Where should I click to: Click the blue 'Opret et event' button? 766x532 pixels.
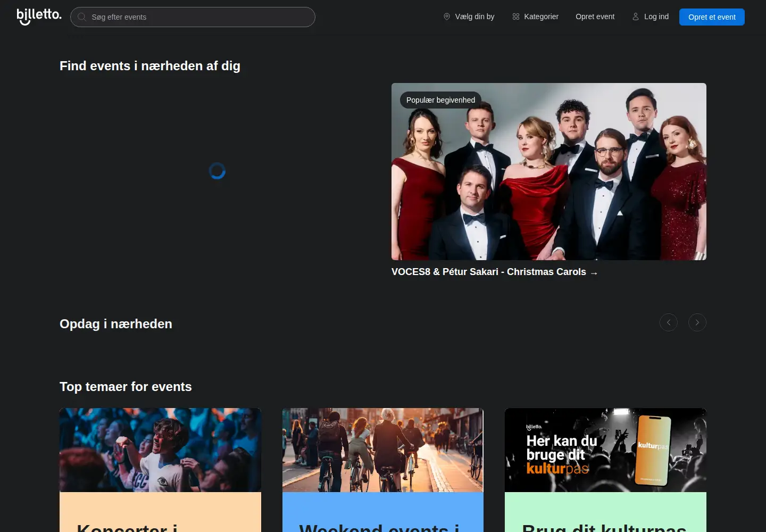tap(712, 17)
